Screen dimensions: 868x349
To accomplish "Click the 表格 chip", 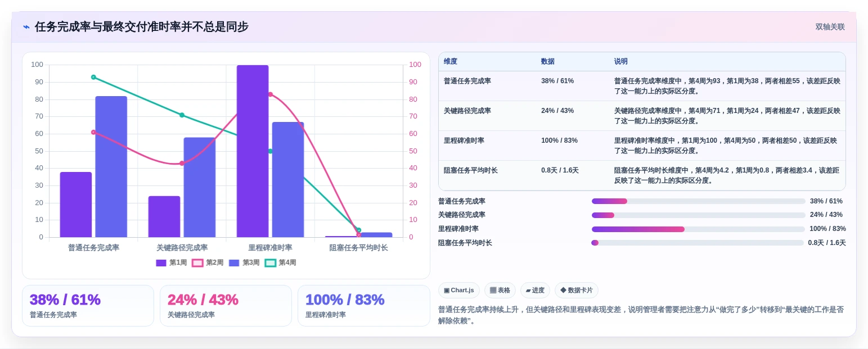I will 500,290.
